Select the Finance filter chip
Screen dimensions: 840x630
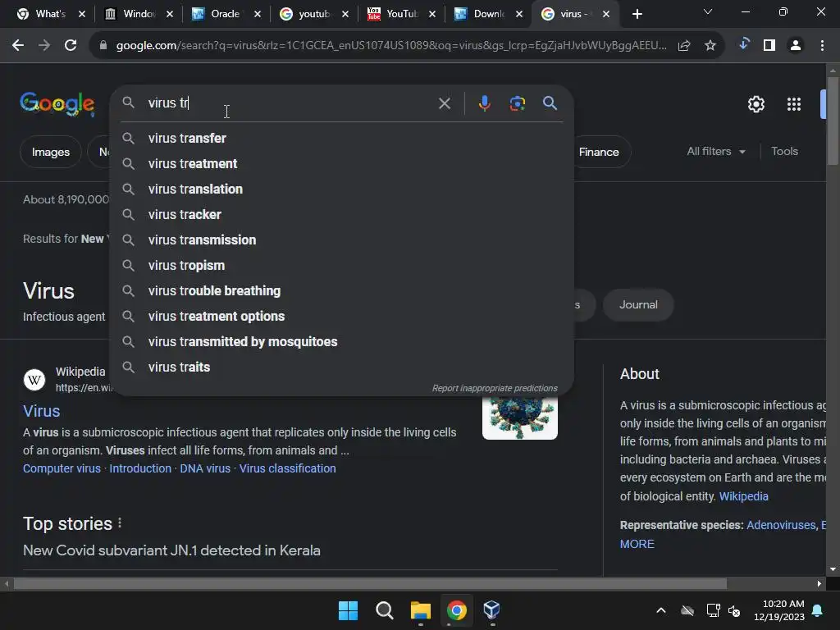599,152
